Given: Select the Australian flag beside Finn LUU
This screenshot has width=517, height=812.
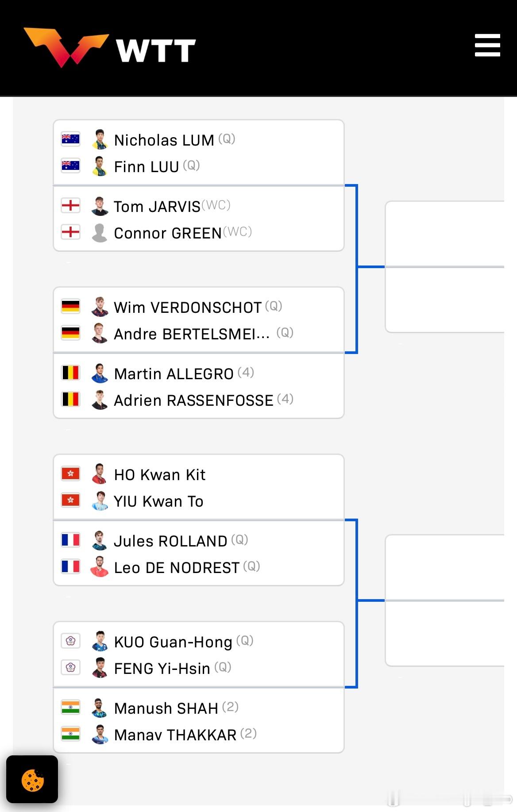Looking at the screenshot, I should tap(70, 166).
